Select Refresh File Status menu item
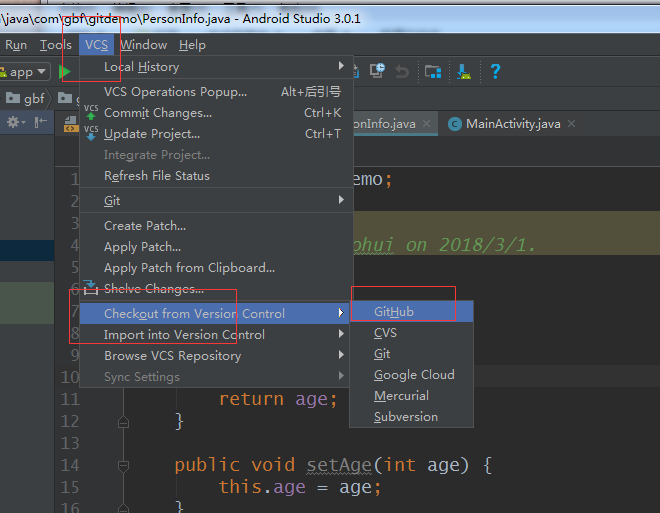The image size is (660, 513). click(x=216, y=176)
